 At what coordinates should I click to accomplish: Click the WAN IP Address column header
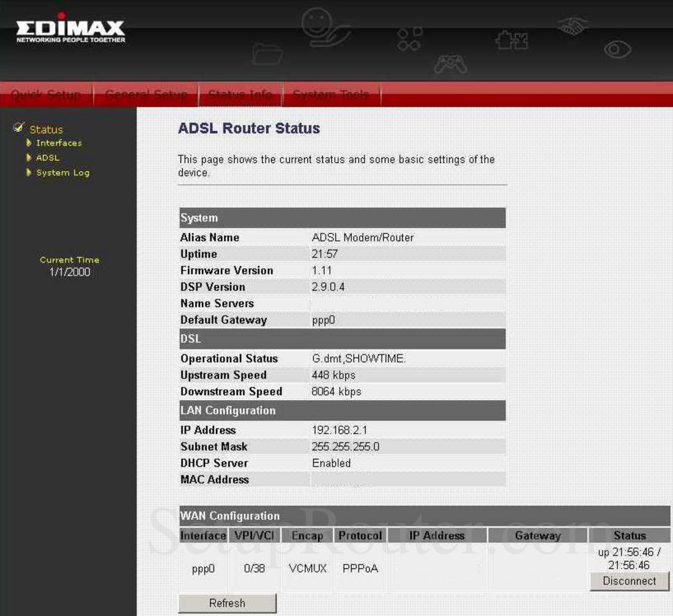click(x=437, y=535)
